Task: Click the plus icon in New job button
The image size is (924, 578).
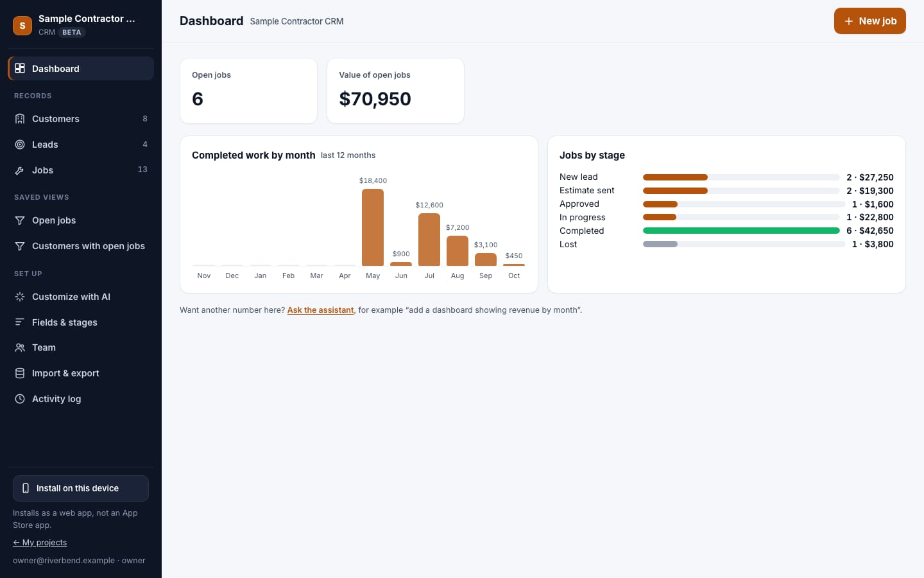Action: (849, 21)
